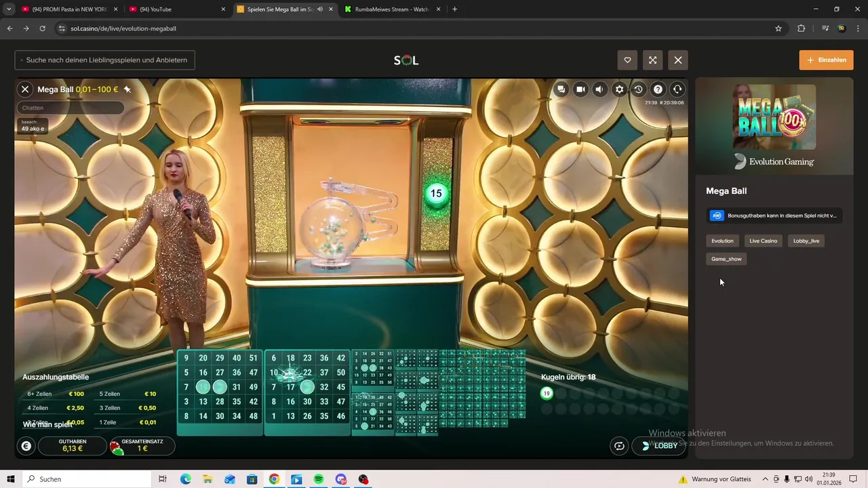
Task: Launch Microsoft Edge from taskbar
Action: (185, 479)
